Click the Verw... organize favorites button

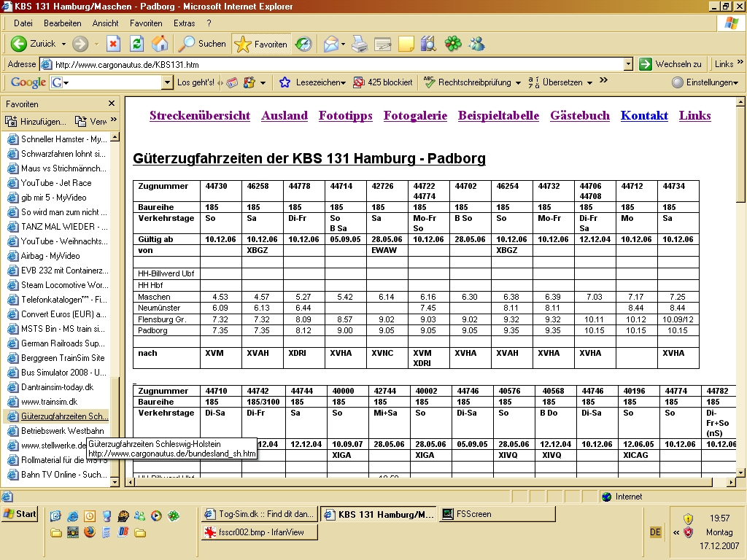tap(91, 122)
